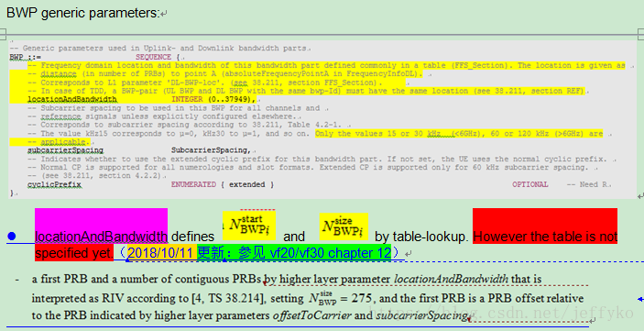The image size is (644, 331).
Task: Click 'The value kHz15 corresponds to μ=0' text
Action: [x=169, y=134]
